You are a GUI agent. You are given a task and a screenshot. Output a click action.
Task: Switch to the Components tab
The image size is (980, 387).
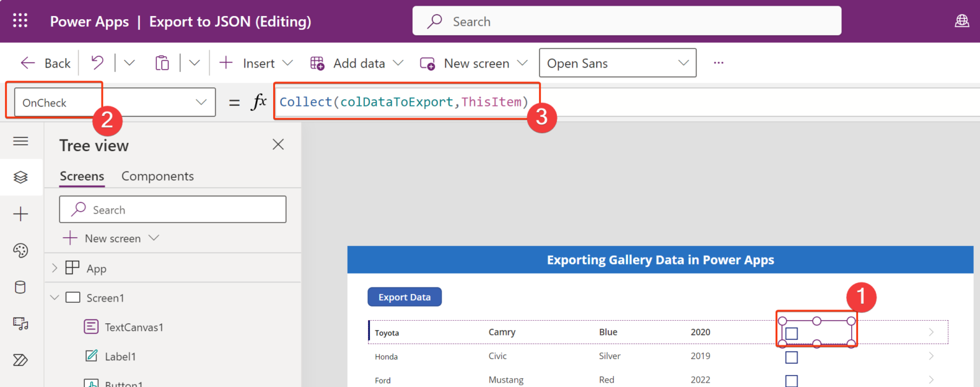click(x=157, y=176)
